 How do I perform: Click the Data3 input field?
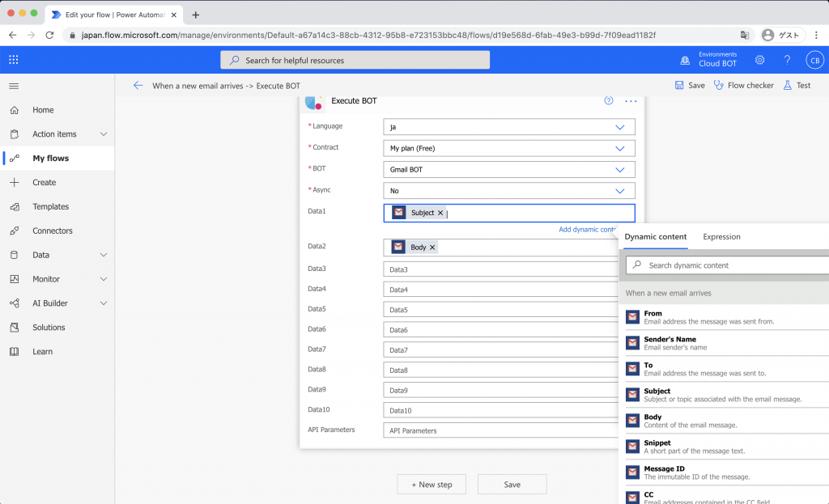point(500,269)
